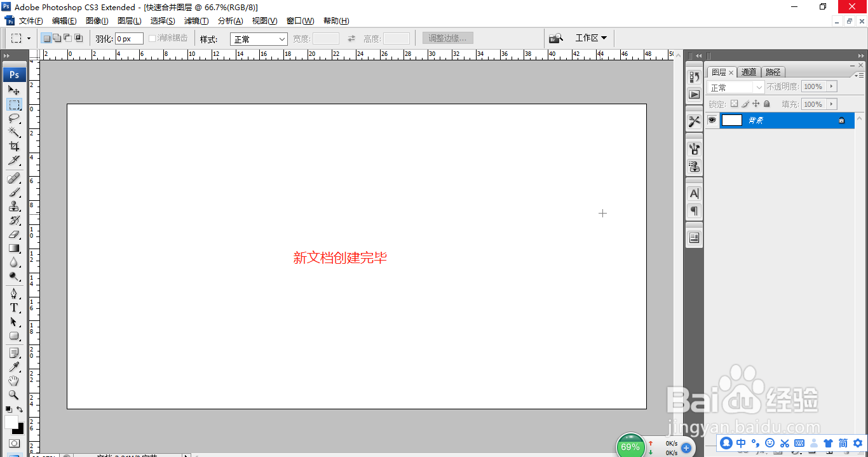
Task: Switch to the 通道 channels tab
Action: point(749,72)
